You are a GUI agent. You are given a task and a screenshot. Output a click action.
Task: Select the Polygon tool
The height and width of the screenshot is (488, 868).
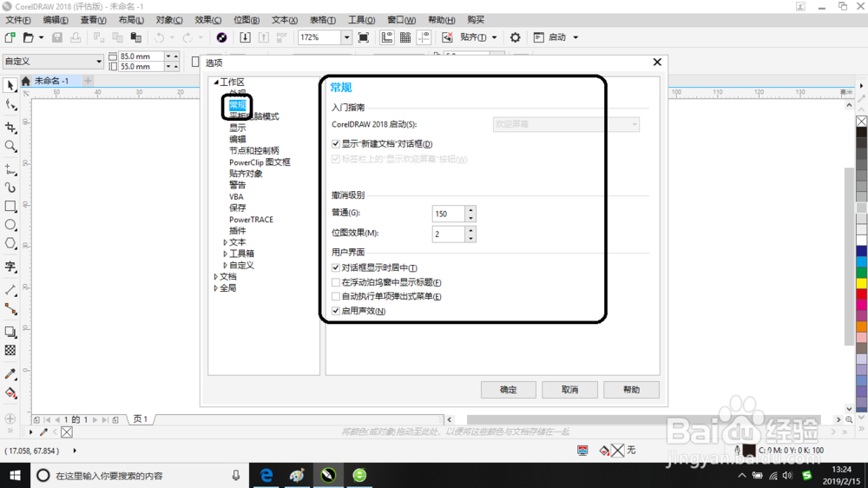click(10, 243)
